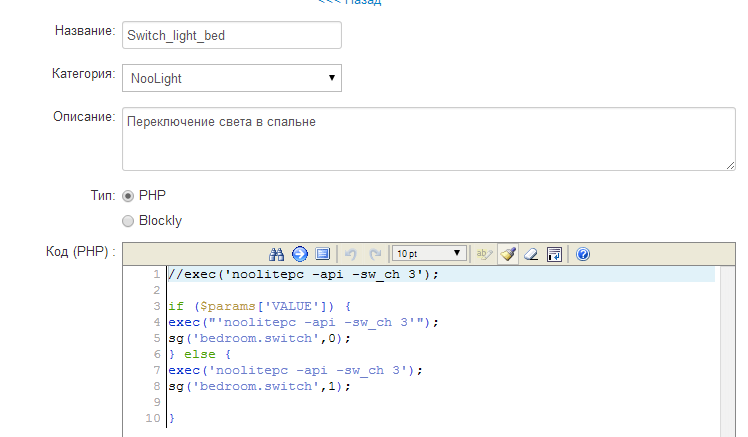Image resolution: width=748 pixels, height=437 pixels.
Task: Click the Назад back link
Action: point(350,2)
